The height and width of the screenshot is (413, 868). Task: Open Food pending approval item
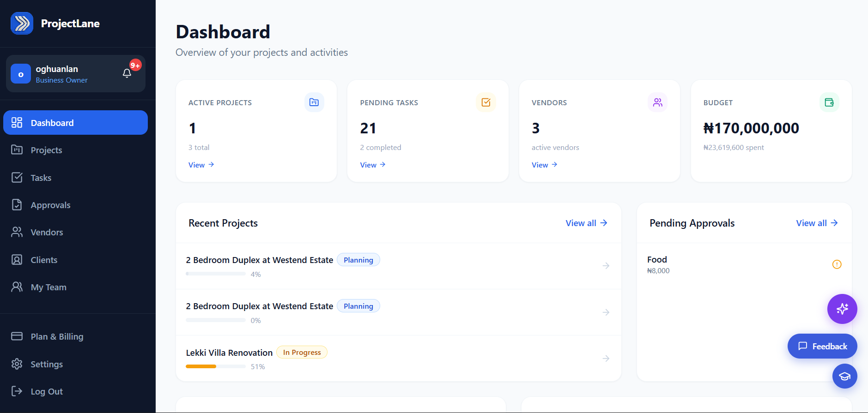coord(744,265)
